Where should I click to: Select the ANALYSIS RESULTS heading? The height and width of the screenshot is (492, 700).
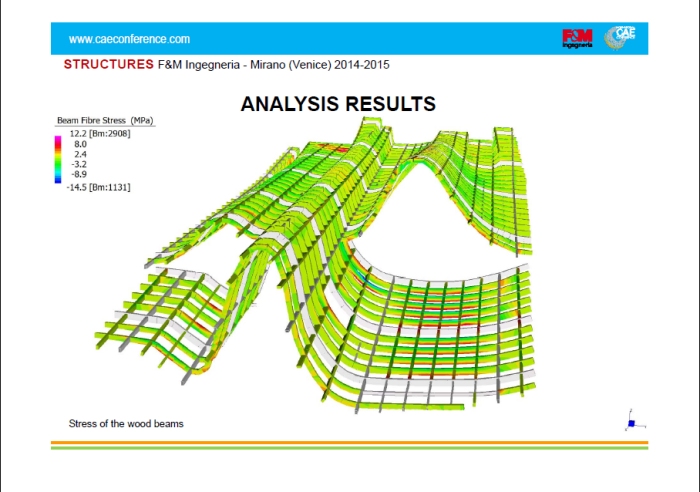pyautogui.click(x=338, y=104)
